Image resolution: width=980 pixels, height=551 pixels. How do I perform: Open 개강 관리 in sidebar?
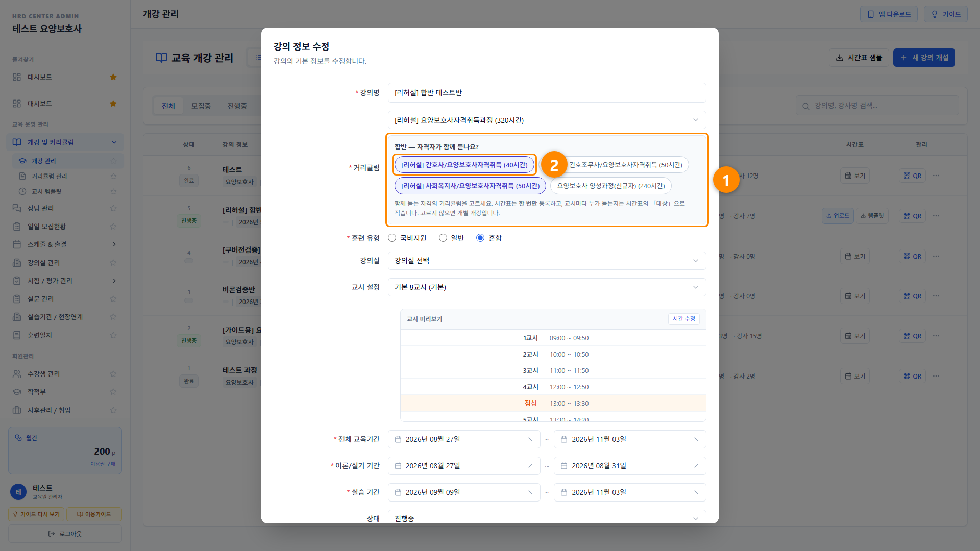tap(44, 161)
